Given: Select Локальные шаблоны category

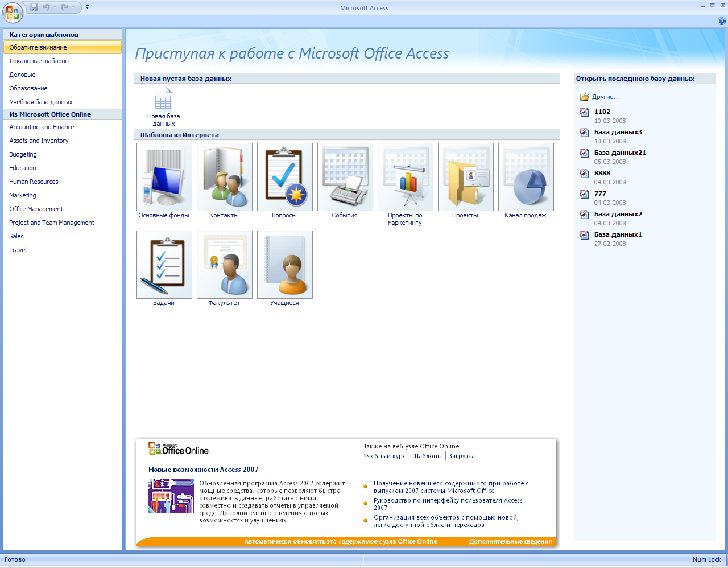Looking at the screenshot, I should [63, 61].
